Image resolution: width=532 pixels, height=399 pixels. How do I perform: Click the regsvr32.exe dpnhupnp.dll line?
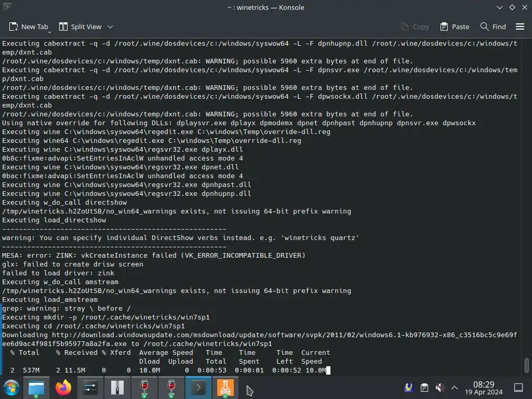click(x=127, y=194)
